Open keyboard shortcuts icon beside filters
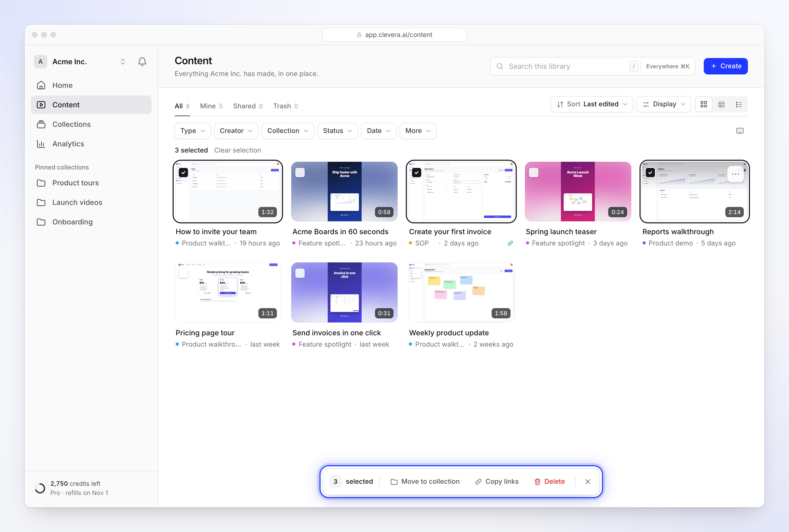Image resolution: width=789 pixels, height=532 pixels. coord(740,131)
